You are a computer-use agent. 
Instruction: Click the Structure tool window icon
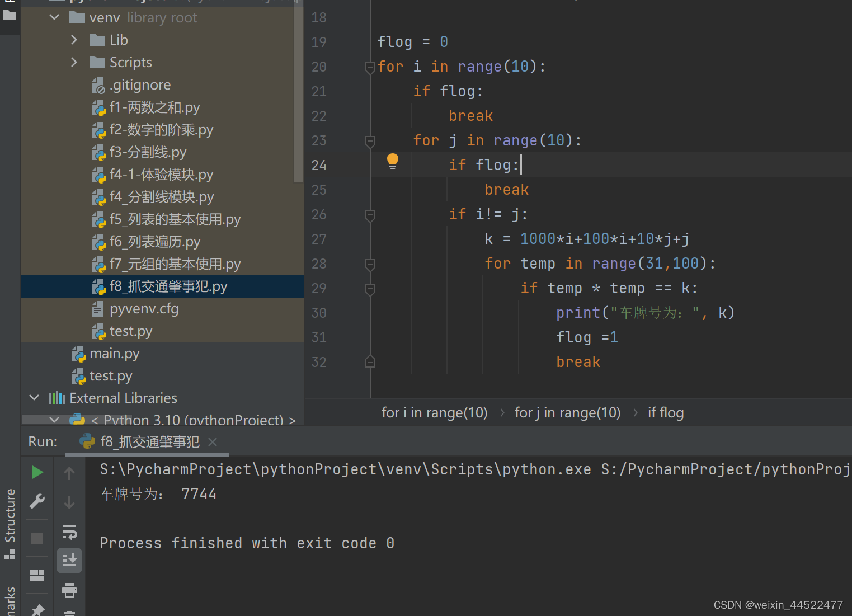coord(10,554)
